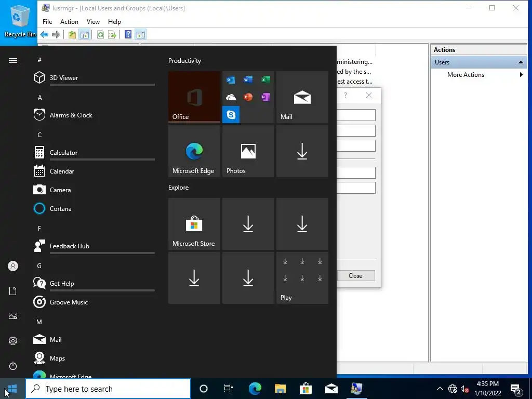
Task: Launch Maps from the app list
Action: pos(94,358)
